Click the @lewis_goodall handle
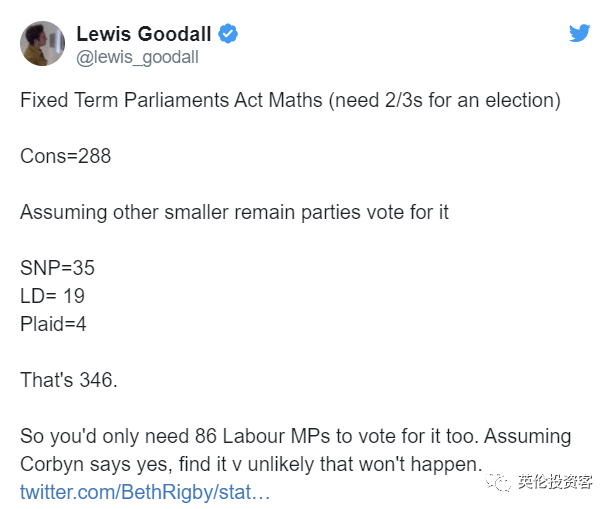Viewport: 612px width, 509px height. (x=137, y=57)
